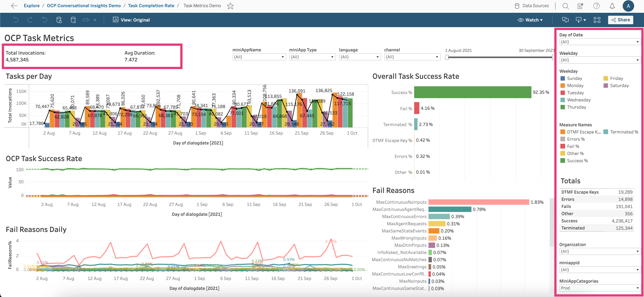Favorite this view with the star icon

click(x=230, y=6)
